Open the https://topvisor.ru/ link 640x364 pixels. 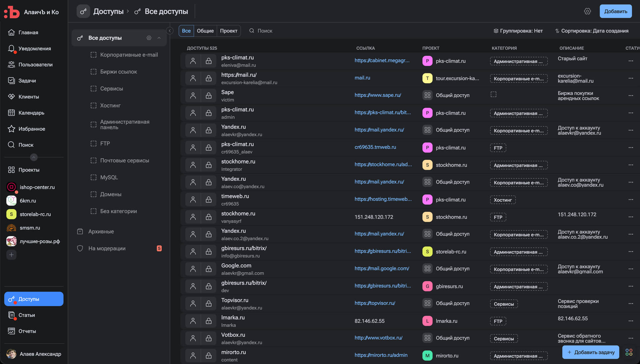(x=375, y=303)
